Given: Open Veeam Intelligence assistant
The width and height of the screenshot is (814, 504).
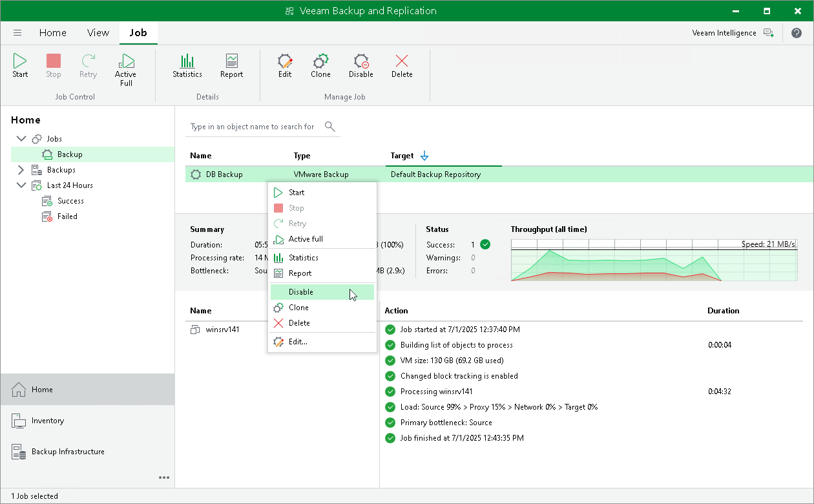Looking at the screenshot, I should pos(732,33).
